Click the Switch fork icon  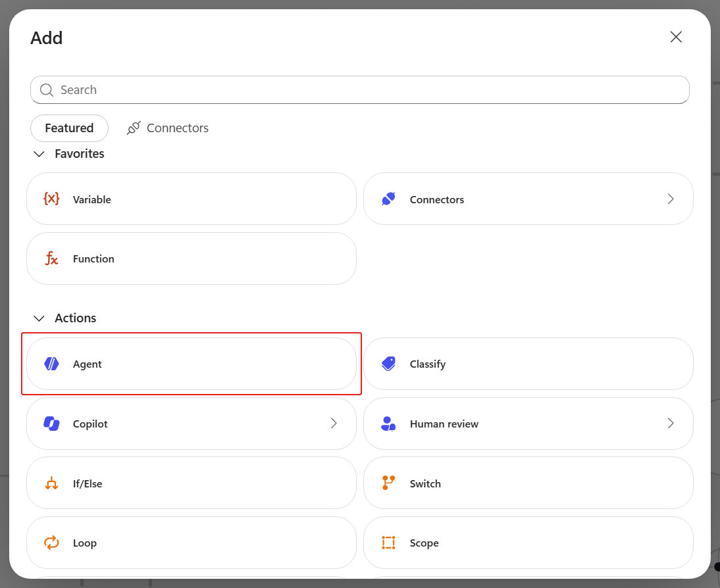388,483
